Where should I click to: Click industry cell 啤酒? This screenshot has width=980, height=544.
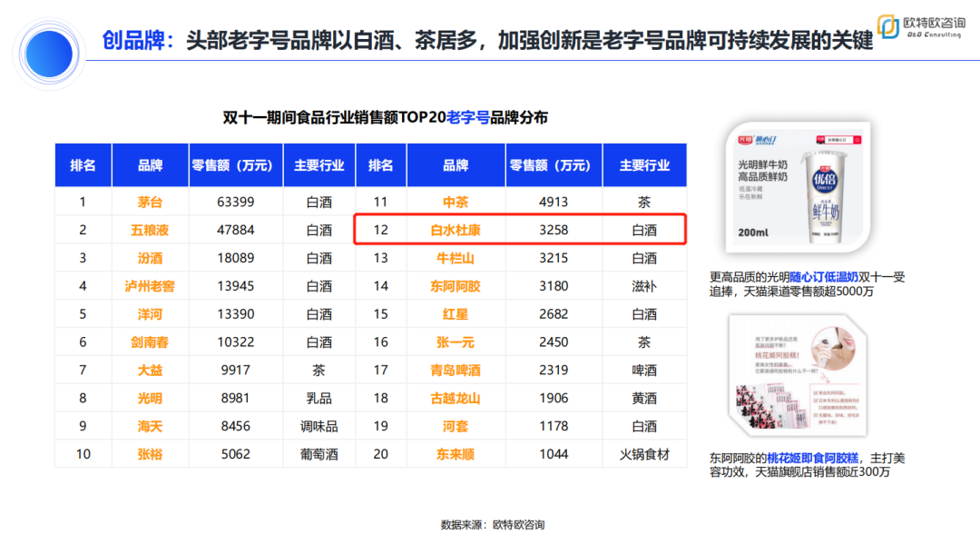tap(644, 371)
